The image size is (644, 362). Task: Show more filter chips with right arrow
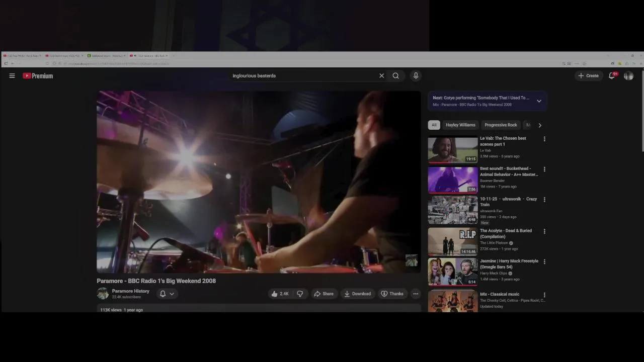(x=540, y=125)
